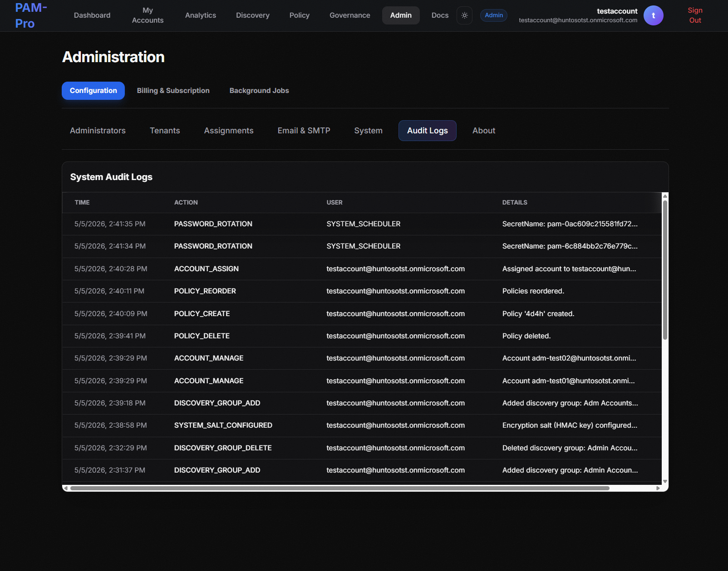The width and height of the screenshot is (728, 571).
Task: Select the SecretName pam-0ac609c215581fd72 details
Action: (x=570, y=224)
